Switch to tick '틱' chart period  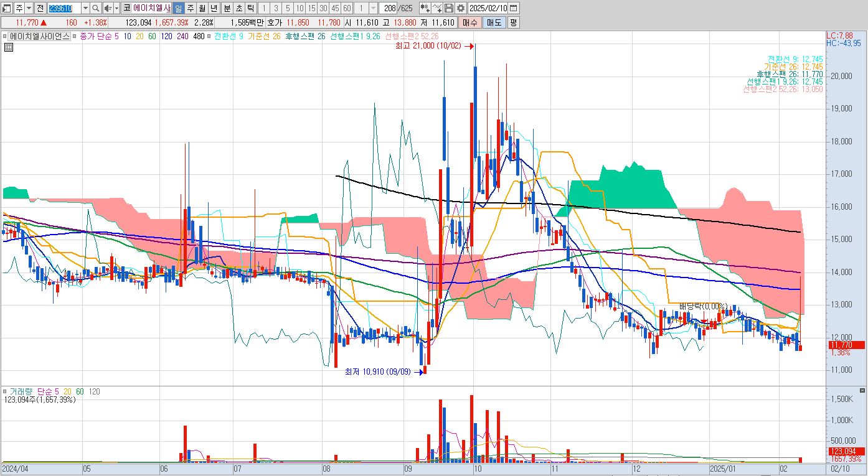click(250, 8)
